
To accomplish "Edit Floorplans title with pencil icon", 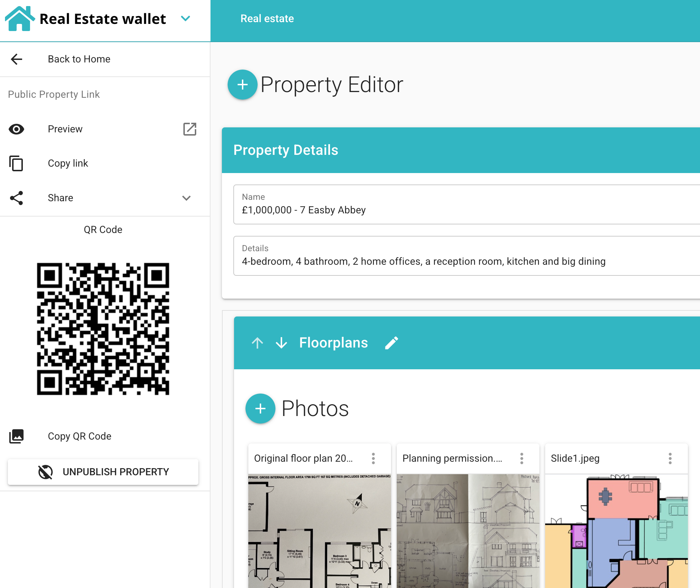I will click(x=391, y=343).
